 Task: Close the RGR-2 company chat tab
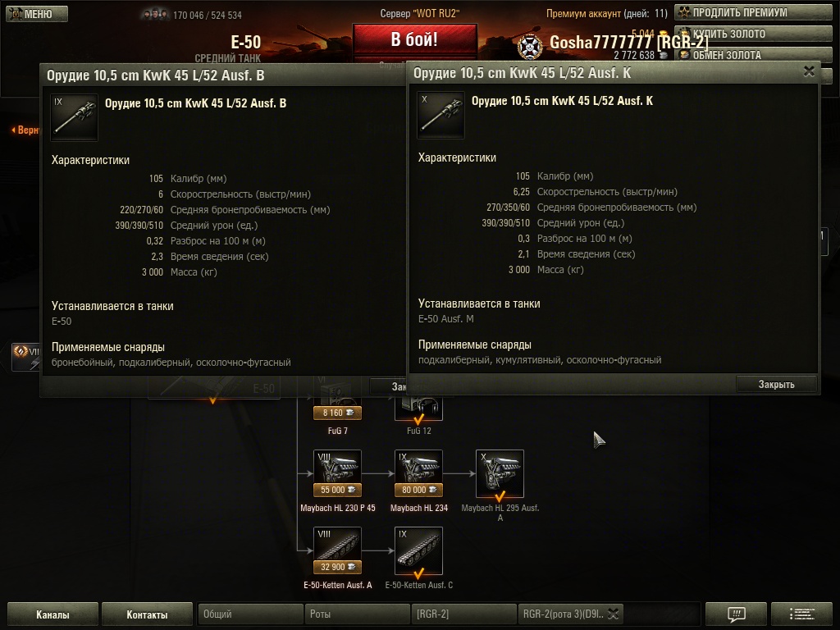[x=614, y=614]
